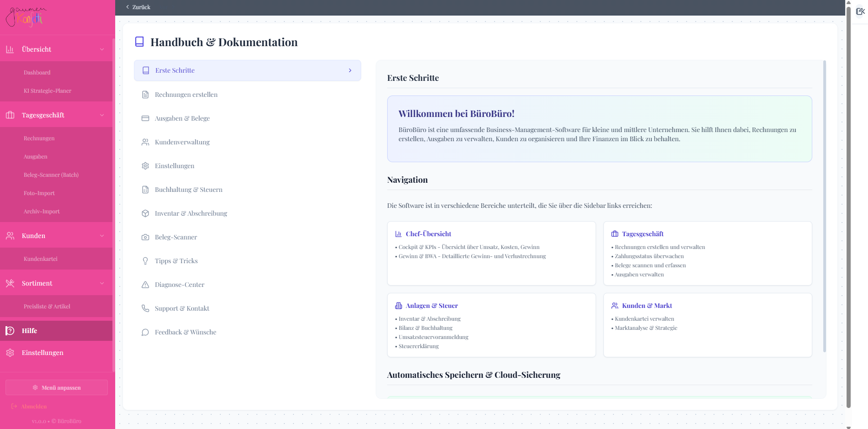This screenshot has width=868, height=429.
Task: Click the Einstellungen gear icon in handbook list
Action: 145,166
